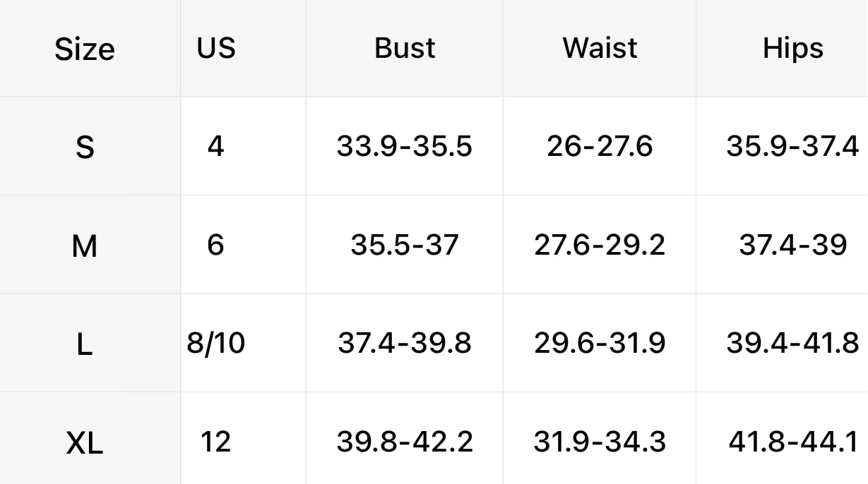Select bust value 35.5-37

tap(405, 246)
